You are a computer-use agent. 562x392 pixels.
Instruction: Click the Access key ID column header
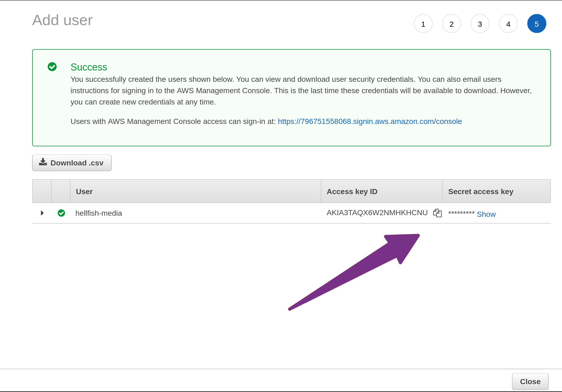coord(382,191)
